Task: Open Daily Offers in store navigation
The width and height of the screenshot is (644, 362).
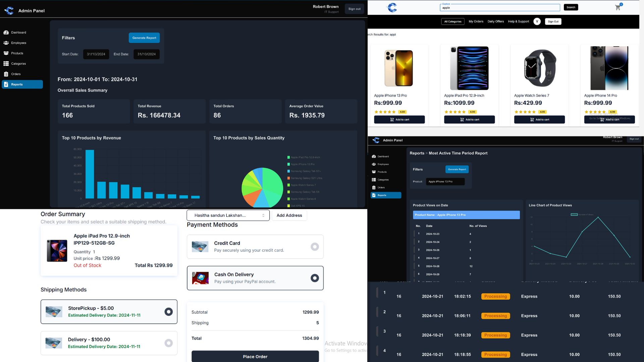Action: (x=496, y=21)
